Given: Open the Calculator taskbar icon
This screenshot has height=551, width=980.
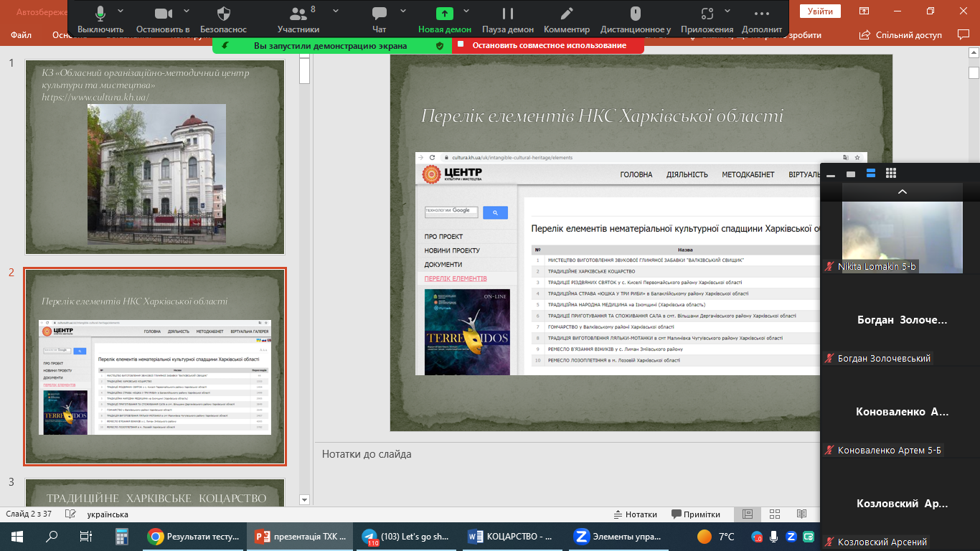Looking at the screenshot, I should point(121,536).
